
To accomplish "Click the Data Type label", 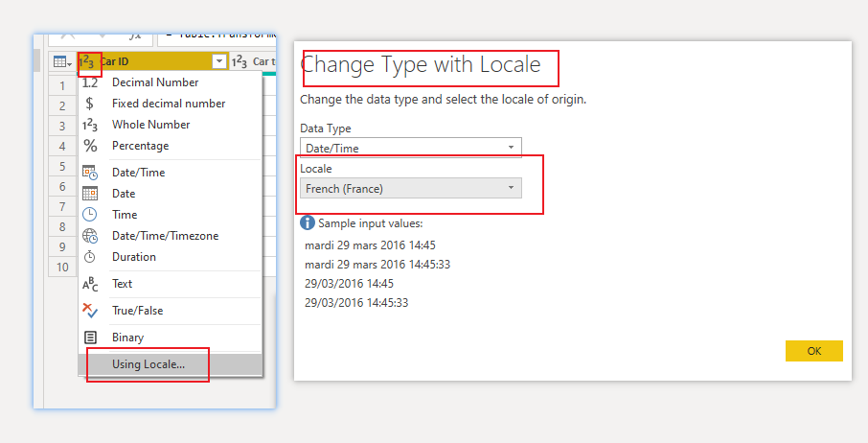I will tap(326, 128).
